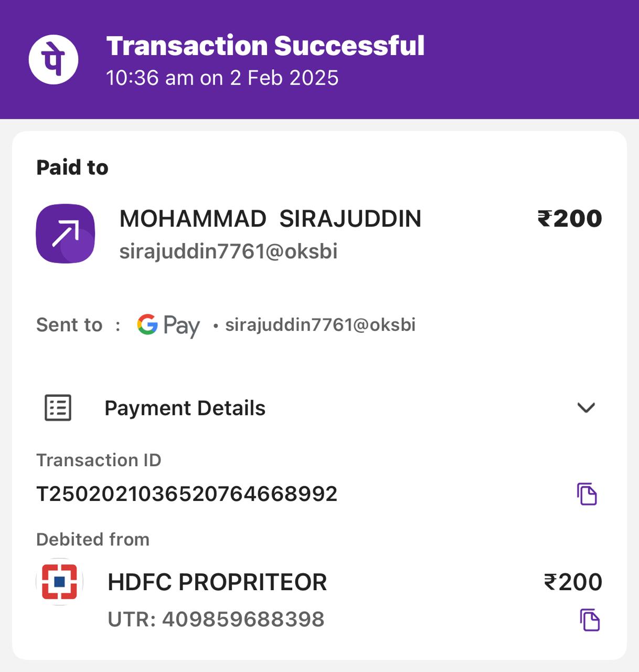Select payee name MOHAMMAD SIRAJUDDIN
The height and width of the screenshot is (672, 639).
click(x=270, y=219)
